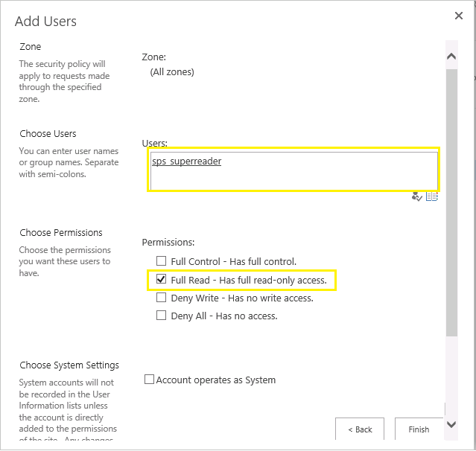Close the Add Users dialog
Image resolution: width=476 pixels, height=451 pixels.
458,16
